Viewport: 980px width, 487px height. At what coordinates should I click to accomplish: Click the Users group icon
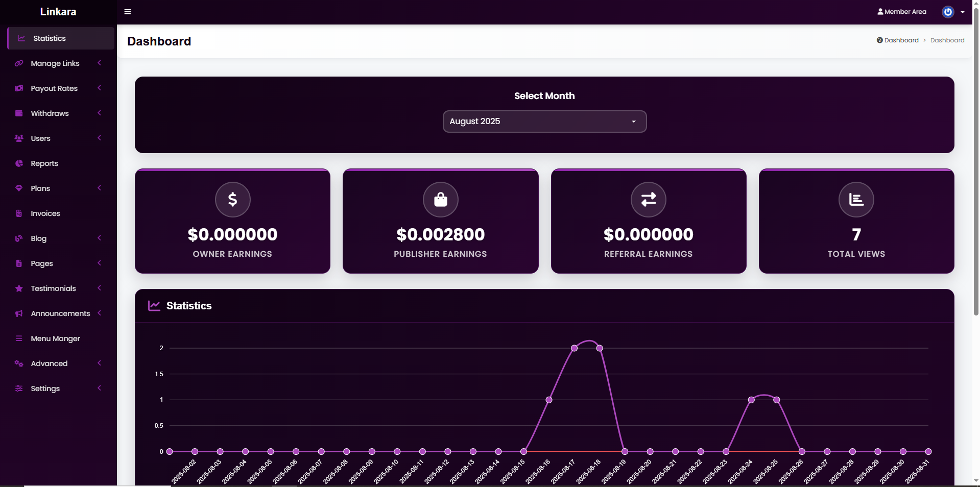(19, 138)
